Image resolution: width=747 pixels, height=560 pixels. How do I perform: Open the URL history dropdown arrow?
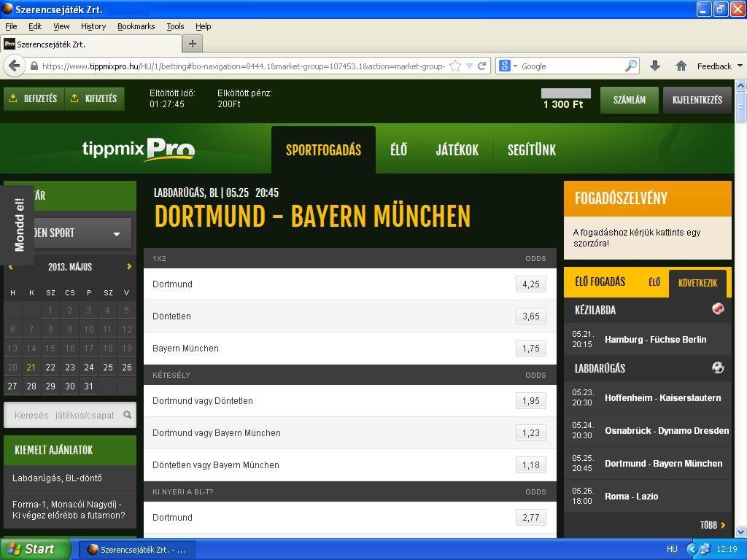pyautogui.click(x=469, y=66)
